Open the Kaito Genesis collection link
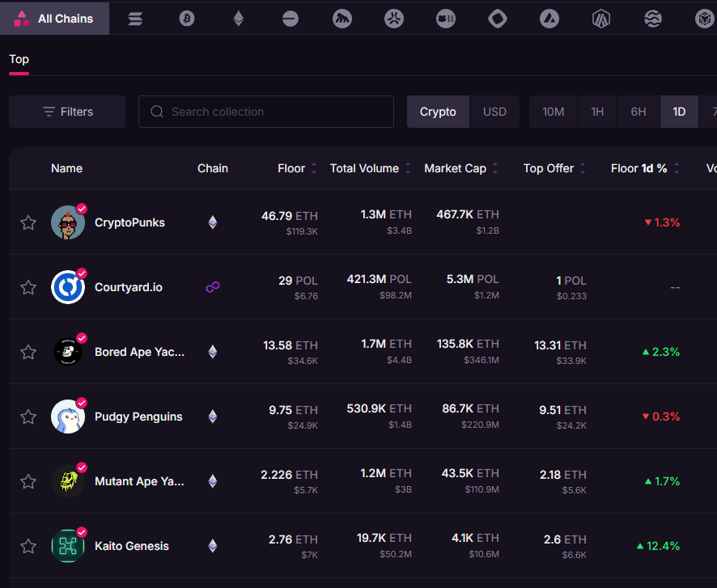Viewport: 717px width, 588px height. coord(132,546)
